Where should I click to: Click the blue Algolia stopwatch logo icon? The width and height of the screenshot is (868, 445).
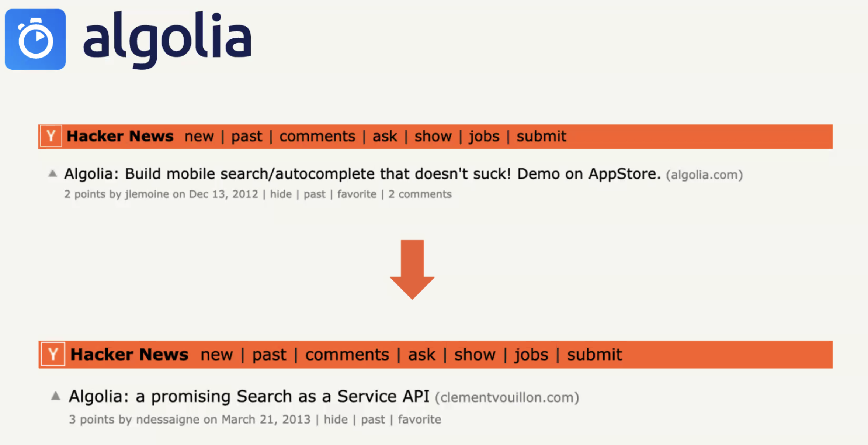point(35,39)
